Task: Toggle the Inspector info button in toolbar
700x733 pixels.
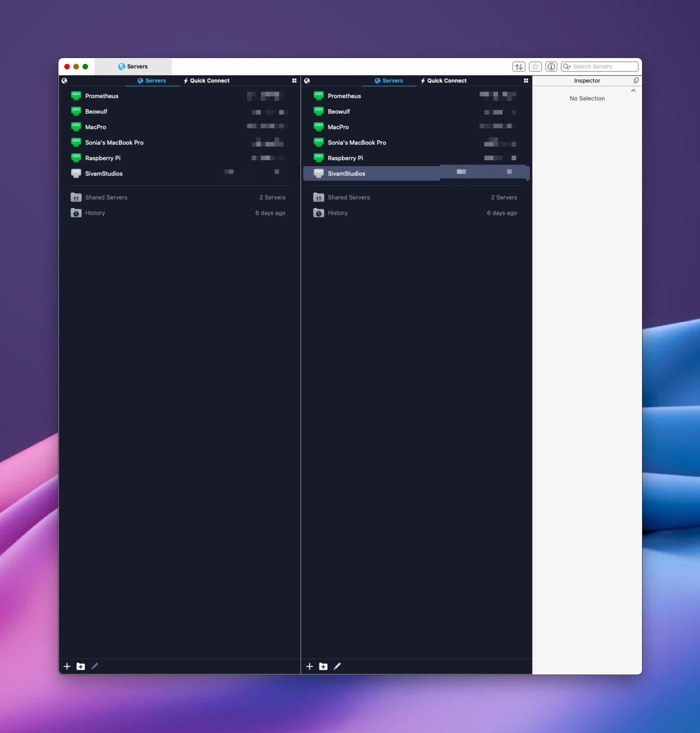Action: tap(551, 67)
